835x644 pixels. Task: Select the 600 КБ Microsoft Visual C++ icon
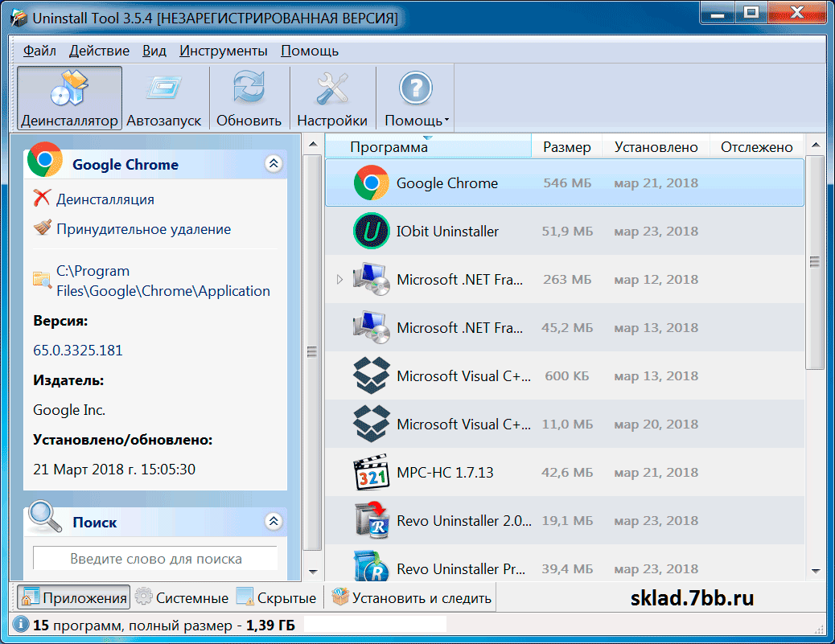[x=371, y=375]
